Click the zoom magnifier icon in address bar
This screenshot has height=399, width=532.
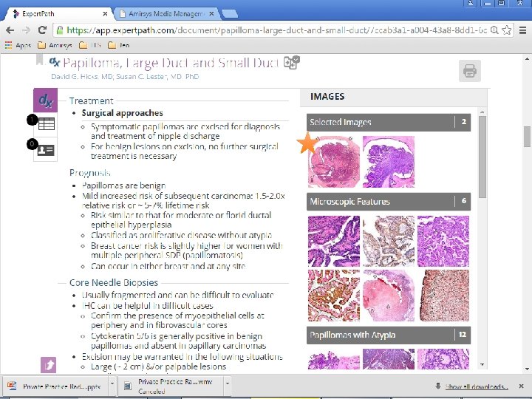494,30
